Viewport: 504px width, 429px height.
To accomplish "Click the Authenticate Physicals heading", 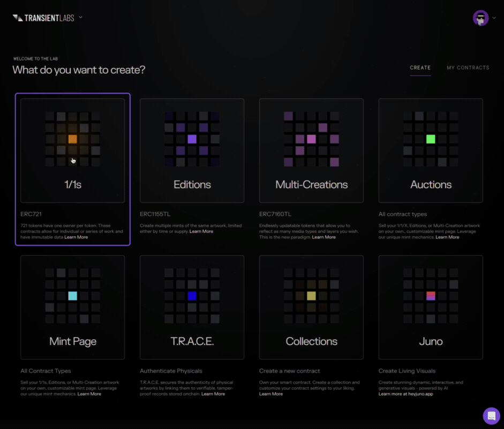I will pyautogui.click(x=171, y=371).
